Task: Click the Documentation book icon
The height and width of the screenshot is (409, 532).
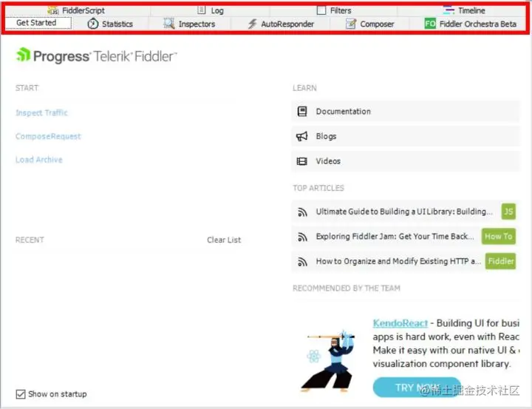Action: 302,111
